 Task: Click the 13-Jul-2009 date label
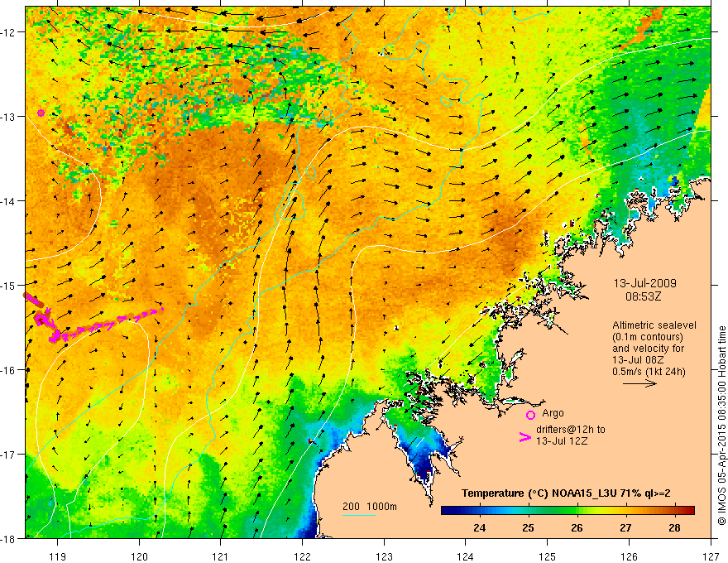[x=645, y=283]
